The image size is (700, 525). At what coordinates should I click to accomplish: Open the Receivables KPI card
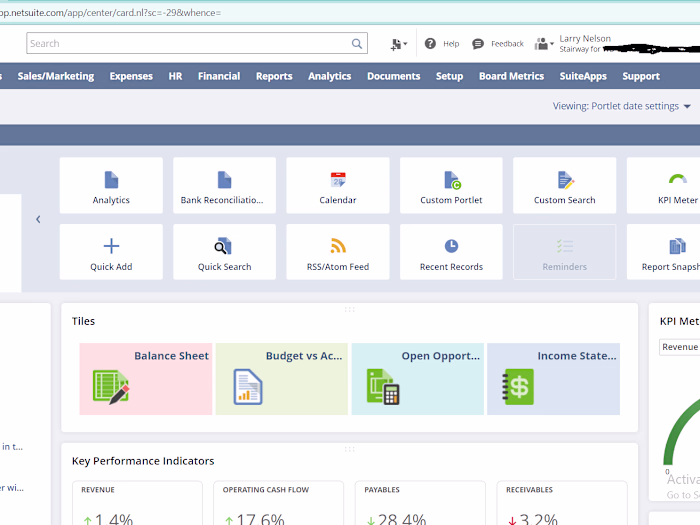(x=562, y=503)
